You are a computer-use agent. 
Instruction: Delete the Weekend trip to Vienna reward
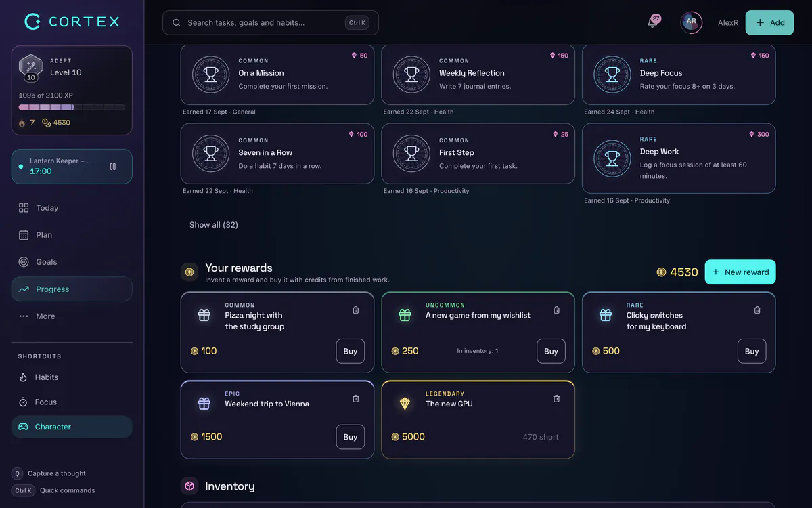tap(356, 399)
